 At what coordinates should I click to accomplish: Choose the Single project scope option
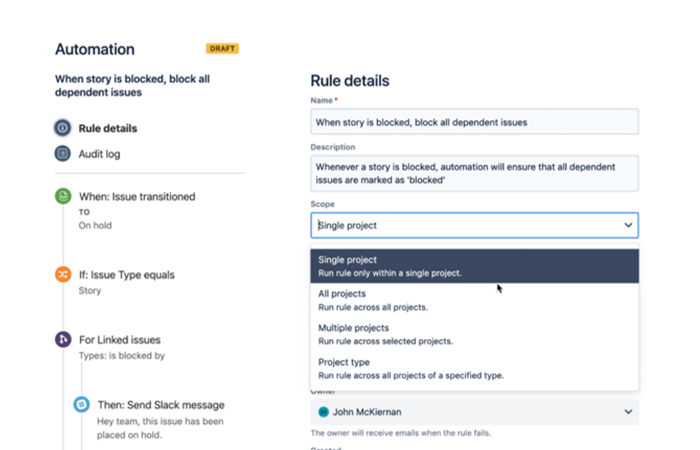pyautogui.click(x=474, y=266)
